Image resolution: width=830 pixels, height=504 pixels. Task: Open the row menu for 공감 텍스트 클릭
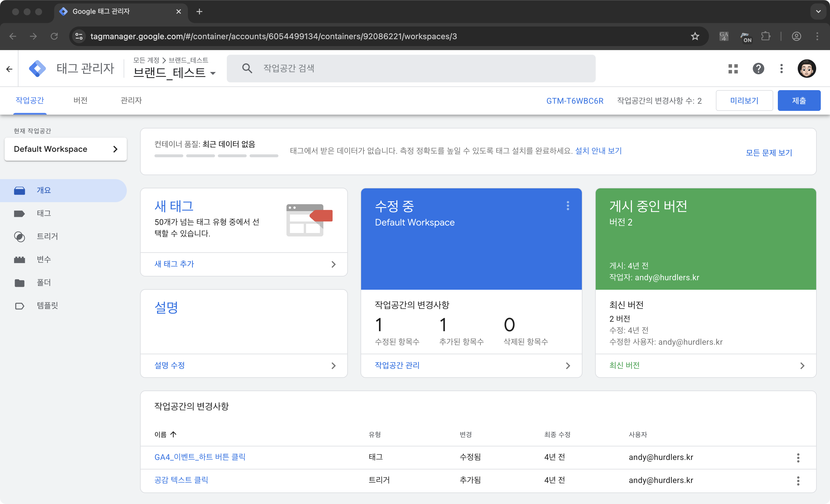[x=798, y=480]
